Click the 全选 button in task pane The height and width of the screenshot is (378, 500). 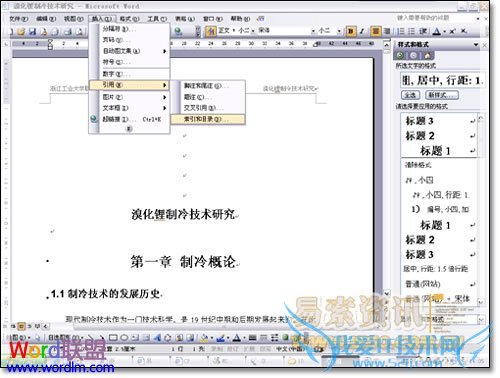tap(410, 95)
